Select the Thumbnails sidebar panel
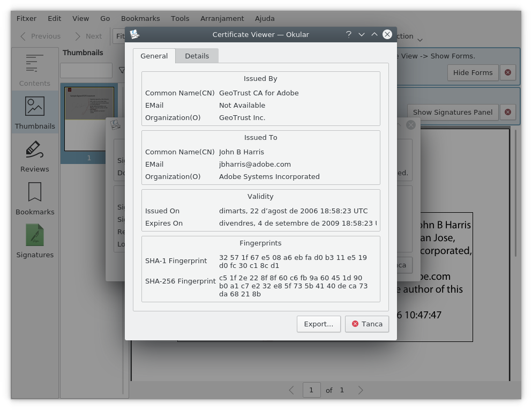The width and height of the screenshot is (532, 410). tap(35, 113)
